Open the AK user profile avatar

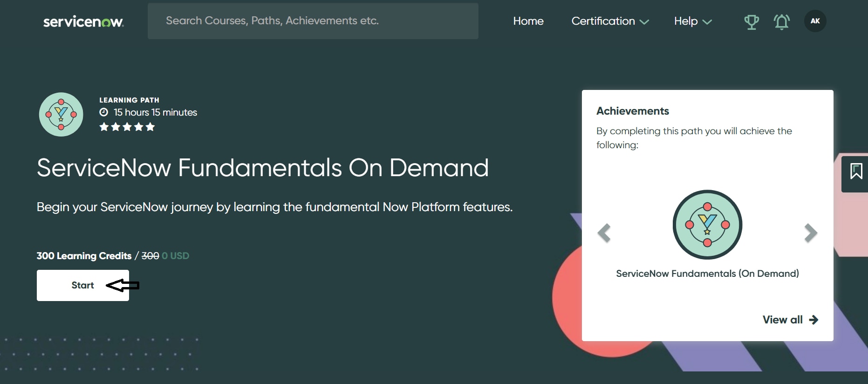tap(815, 21)
